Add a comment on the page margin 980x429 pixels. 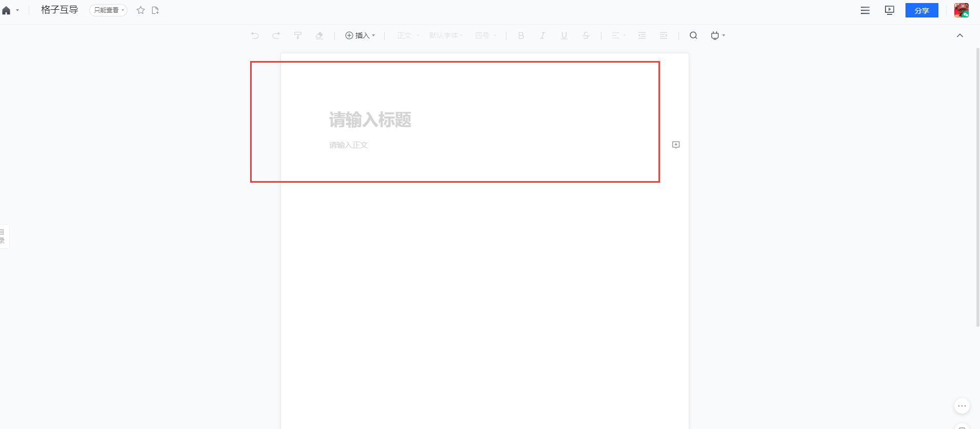676,145
